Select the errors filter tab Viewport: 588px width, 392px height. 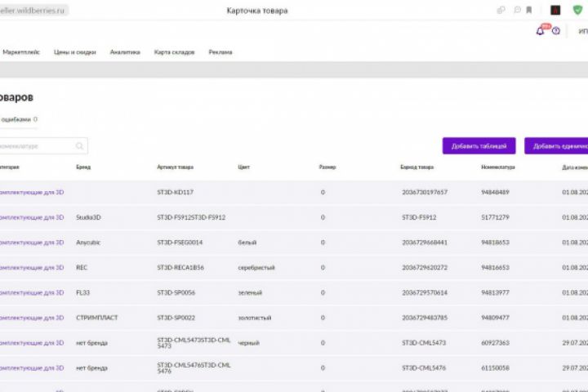[18, 119]
